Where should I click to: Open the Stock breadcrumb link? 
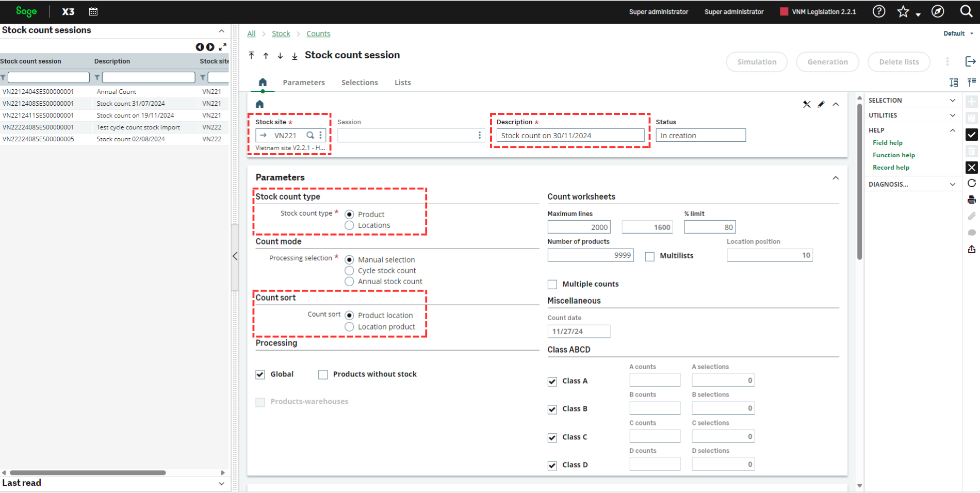281,34
